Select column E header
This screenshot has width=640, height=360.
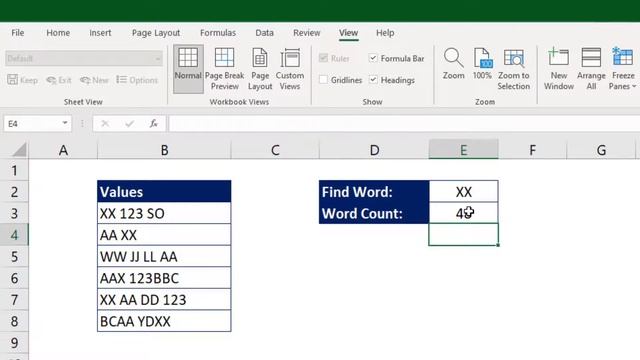[464, 150]
